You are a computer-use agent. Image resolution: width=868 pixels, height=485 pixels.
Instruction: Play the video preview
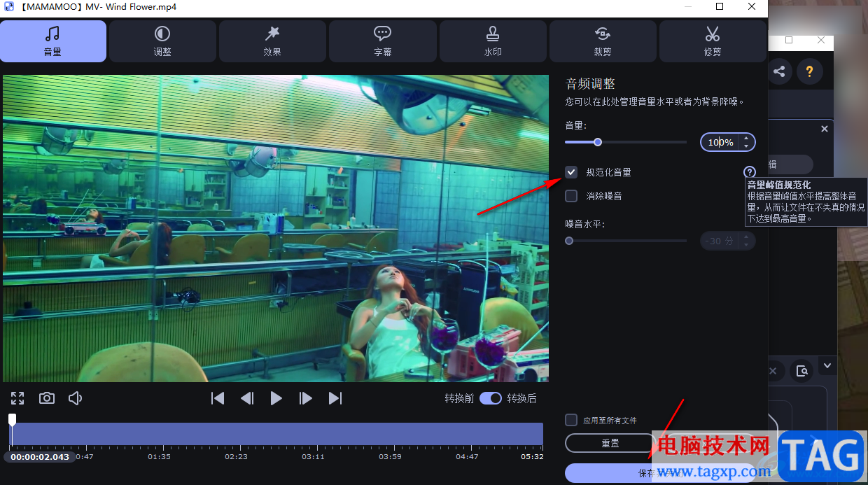[x=276, y=398]
